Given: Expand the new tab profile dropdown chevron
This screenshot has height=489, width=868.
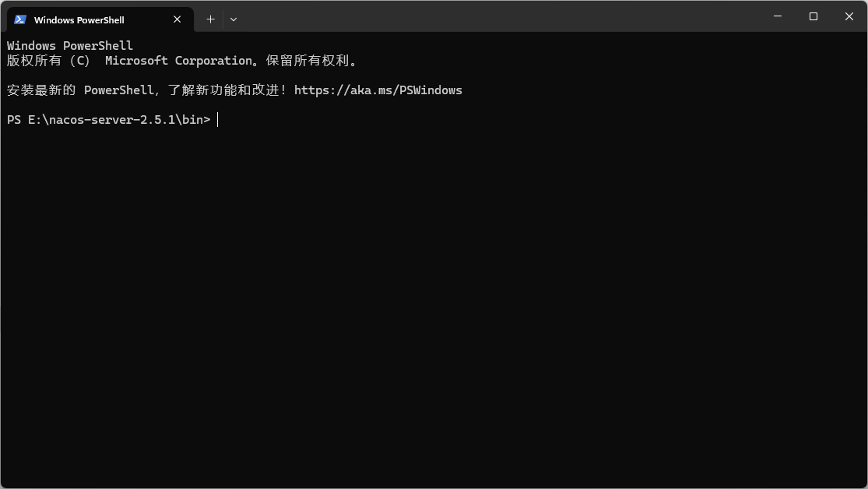Looking at the screenshot, I should 234,19.
